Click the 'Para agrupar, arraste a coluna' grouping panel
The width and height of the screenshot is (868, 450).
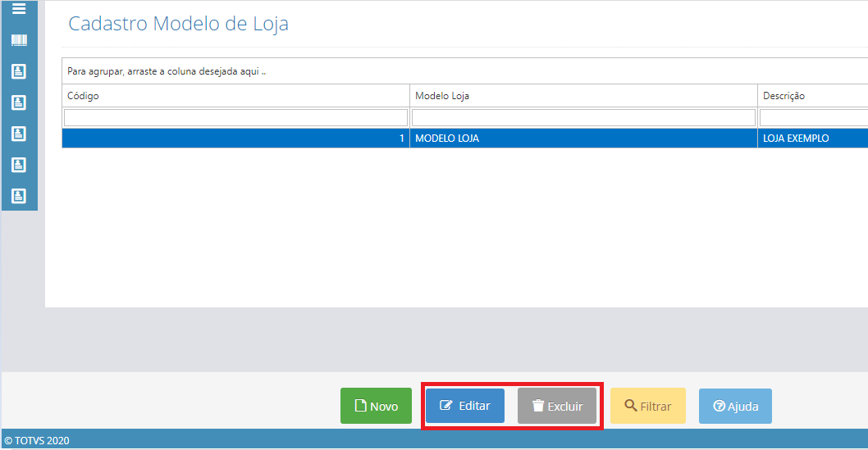(x=465, y=71)
